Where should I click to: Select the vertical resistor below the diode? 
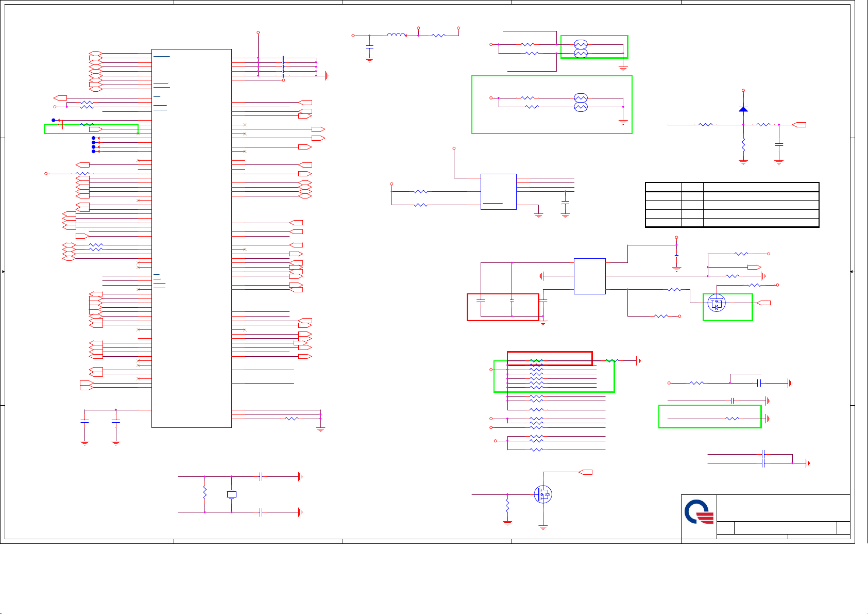pyautogui.click(x=743, y=145)
